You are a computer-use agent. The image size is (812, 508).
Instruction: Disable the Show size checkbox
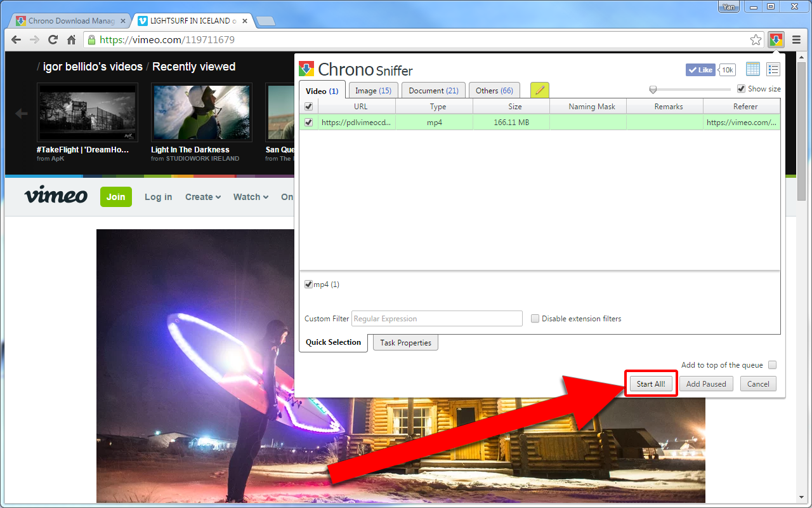(x=742, y=88)
